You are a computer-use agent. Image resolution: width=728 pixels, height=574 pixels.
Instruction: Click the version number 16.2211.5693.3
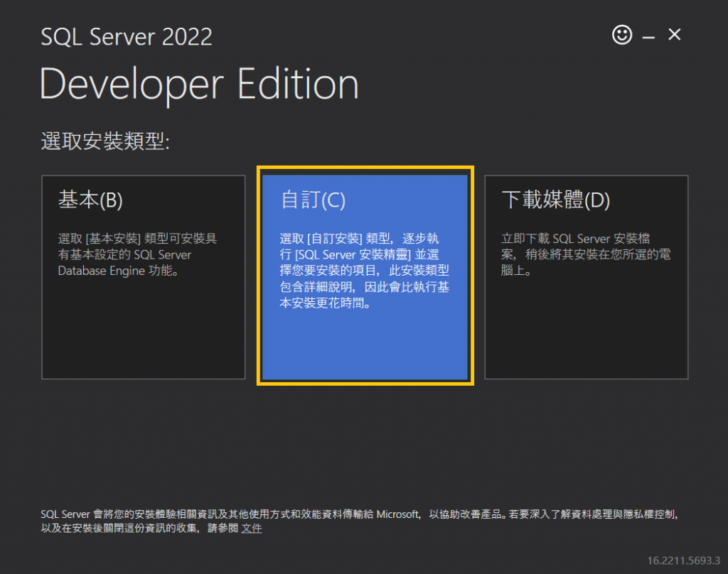(683, 561)
